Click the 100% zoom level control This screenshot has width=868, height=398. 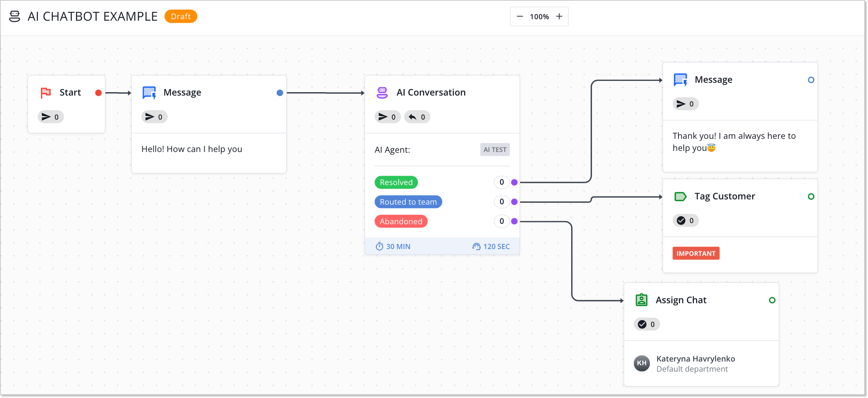point(539,16)
